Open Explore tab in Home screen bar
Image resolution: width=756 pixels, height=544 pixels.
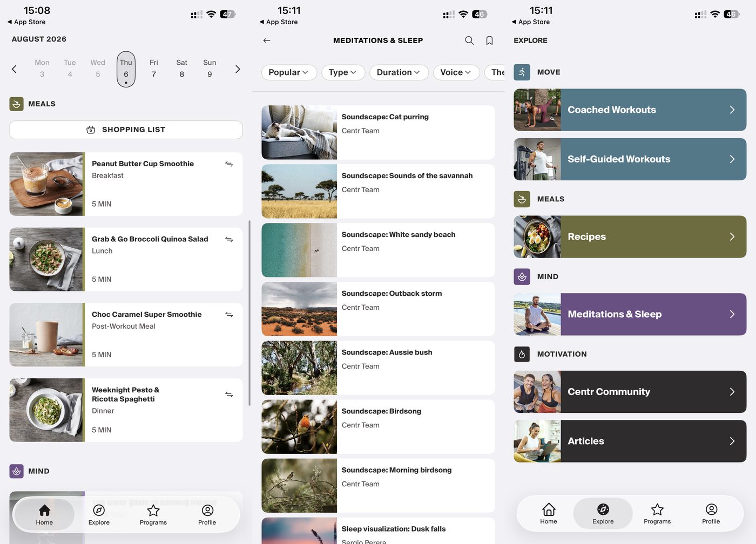[99, 515]
